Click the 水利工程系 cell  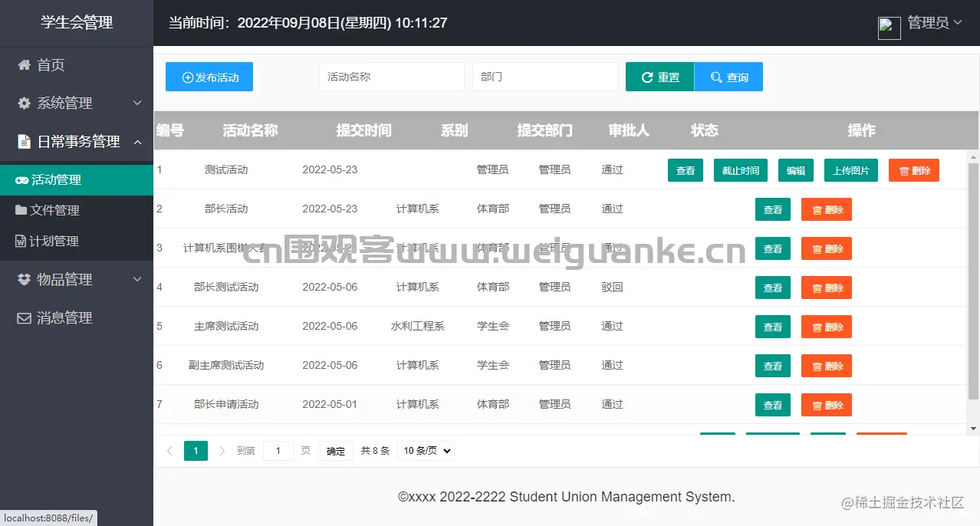coord(417,326)
